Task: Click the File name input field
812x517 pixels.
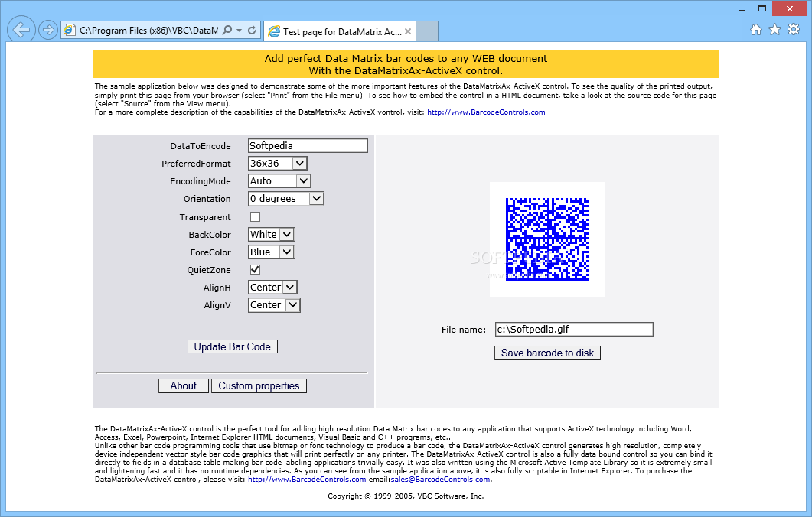Action: tap(574, 329)
